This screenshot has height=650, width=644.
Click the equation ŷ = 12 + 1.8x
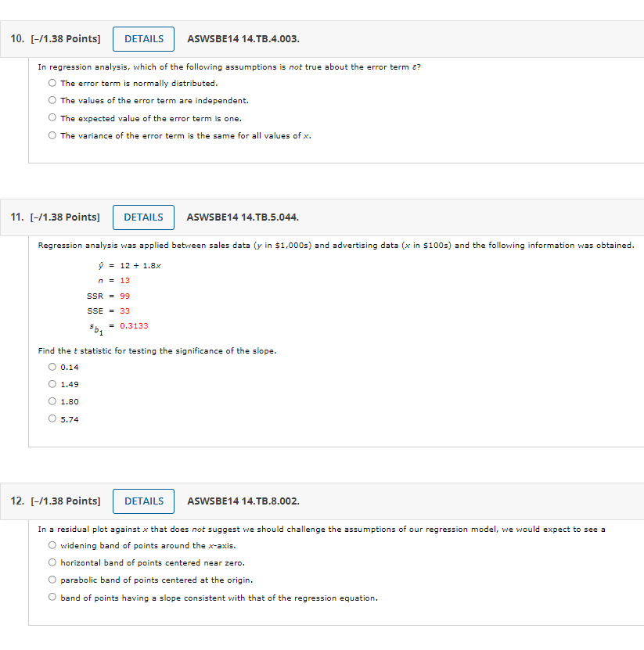[129, 266]
